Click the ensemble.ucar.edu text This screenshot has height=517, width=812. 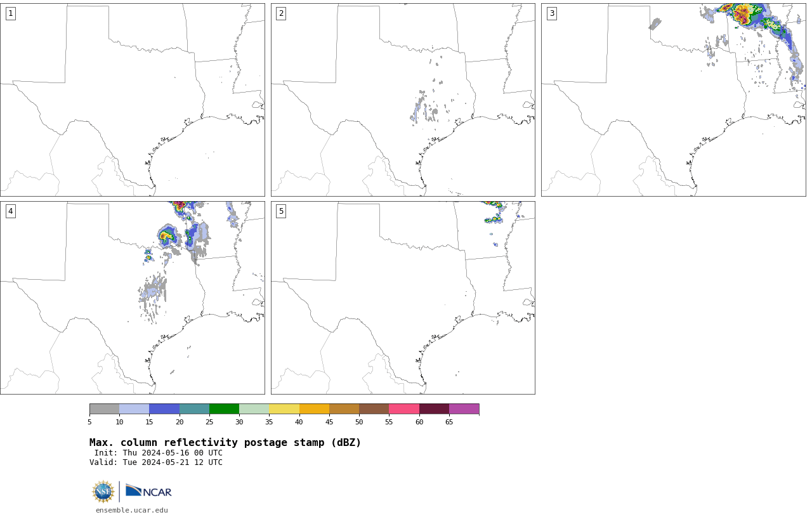point(132,510)
